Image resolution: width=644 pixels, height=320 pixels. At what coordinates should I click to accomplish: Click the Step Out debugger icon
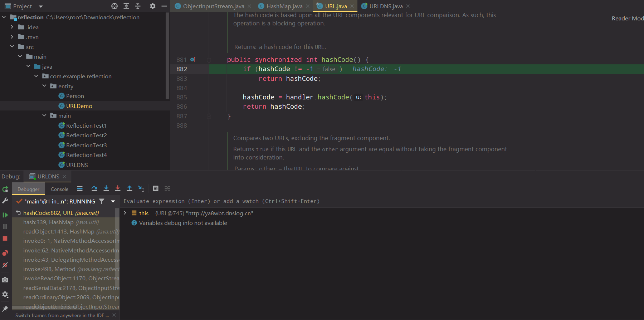pos(130,188)
